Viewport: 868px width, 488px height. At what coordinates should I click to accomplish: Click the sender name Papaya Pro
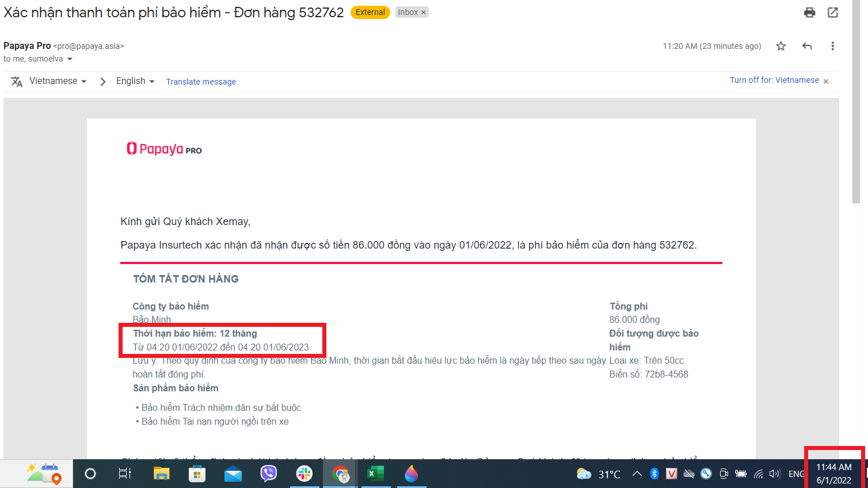pyautogui.click(x=27, y=45)
